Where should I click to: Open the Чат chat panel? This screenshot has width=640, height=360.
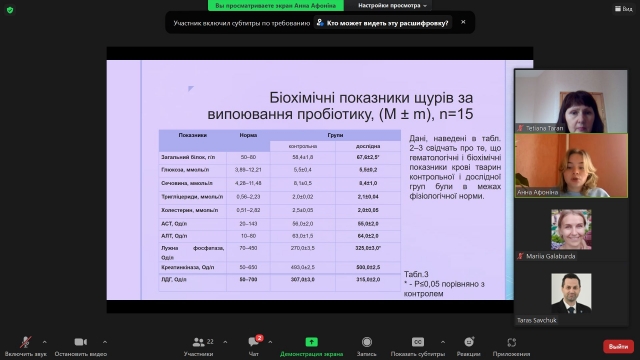254,346
